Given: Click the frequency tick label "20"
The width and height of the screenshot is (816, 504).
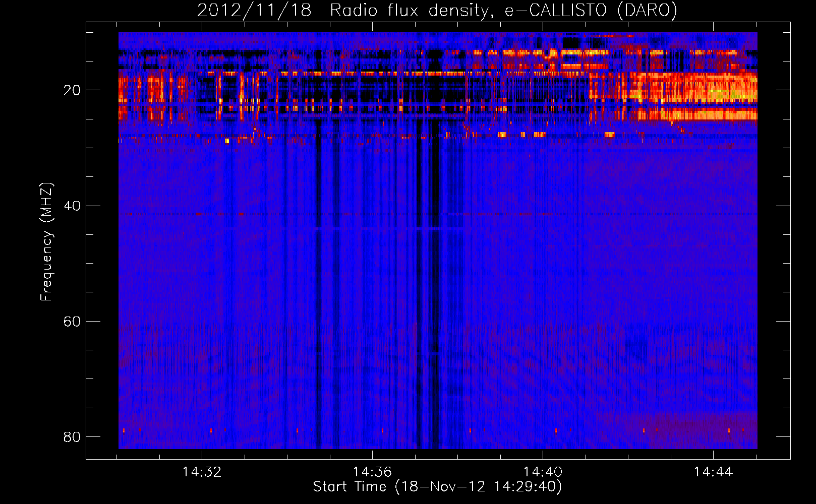Looking at the screenshot, I should pyautogui.click(x=72, y=90).
